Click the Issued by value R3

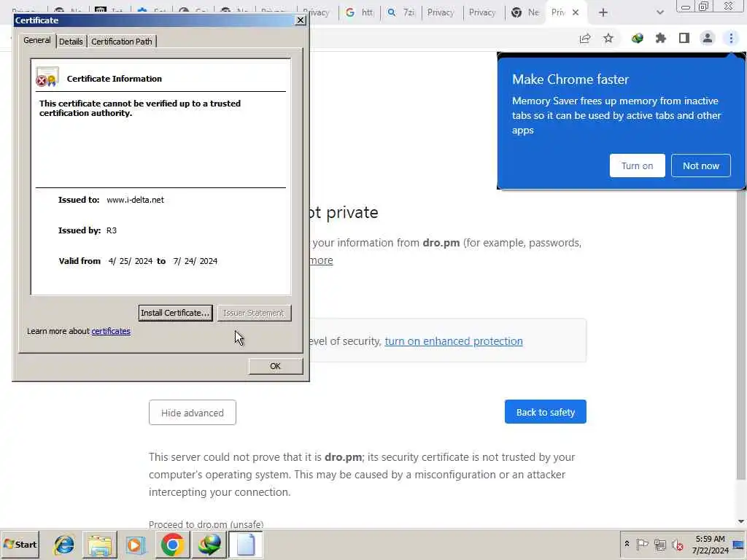click(x=112, y=230)
